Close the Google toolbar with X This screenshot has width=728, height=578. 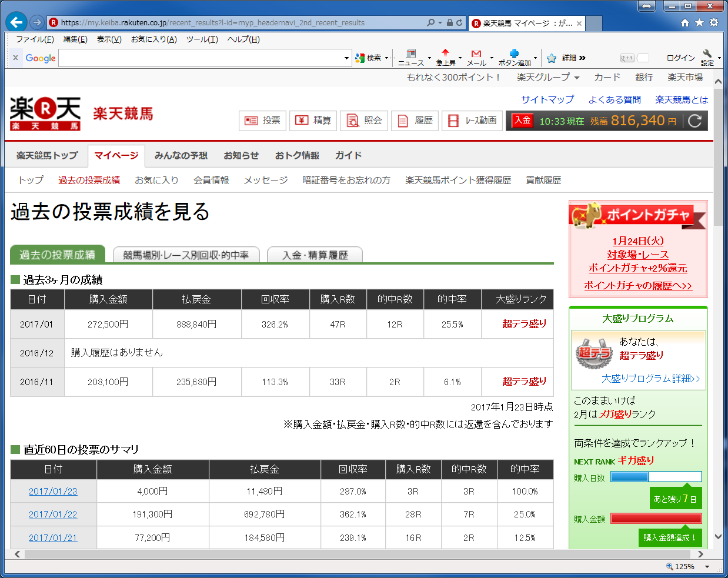tap(15, 58)
